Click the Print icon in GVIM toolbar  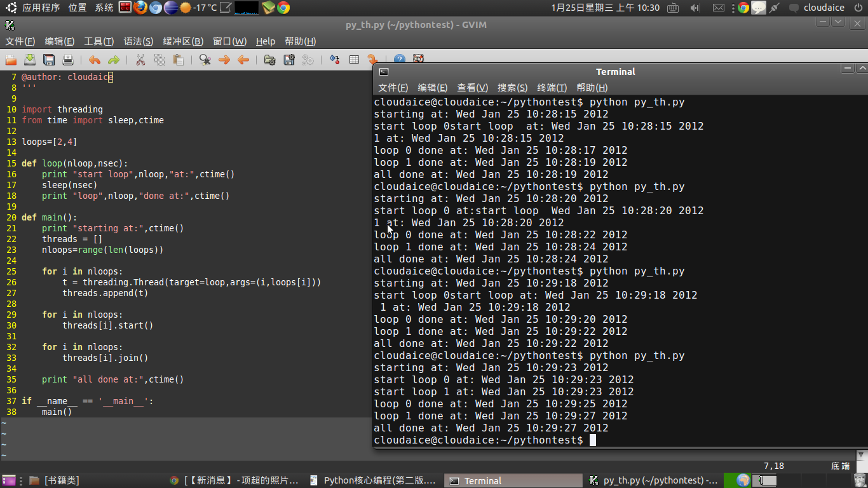pyautogui.click(x=68, y=60)
